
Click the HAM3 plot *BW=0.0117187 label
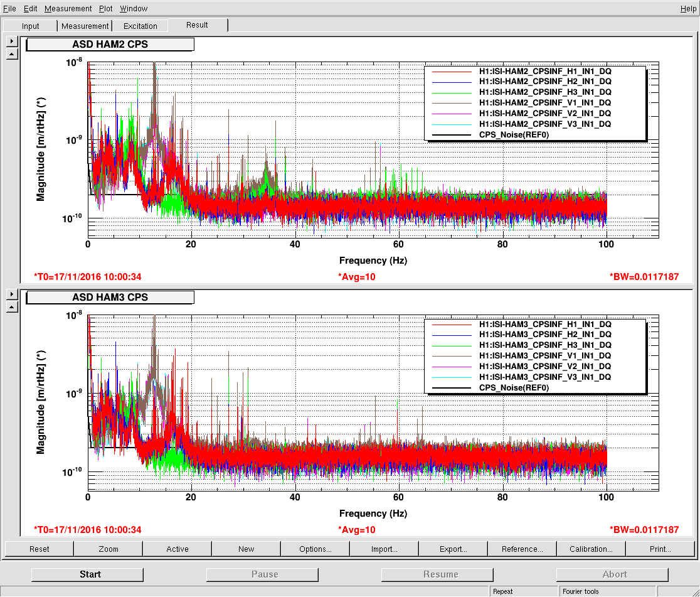click(x=644, y=530)
